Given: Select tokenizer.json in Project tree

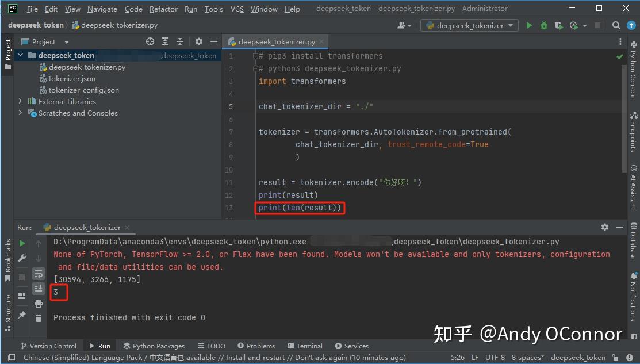Looking at the screenshot, I should pyautogui.click(x=72, y=78).
